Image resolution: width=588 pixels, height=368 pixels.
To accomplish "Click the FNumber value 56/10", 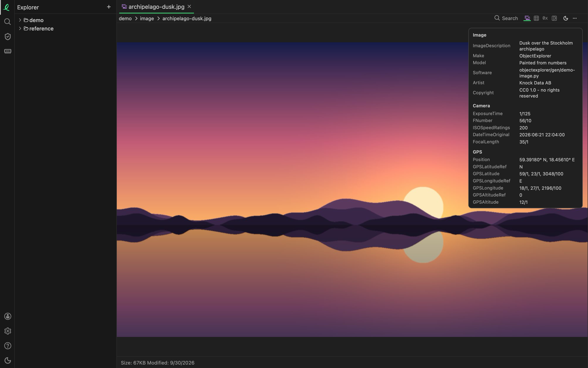I will [525, 121].
